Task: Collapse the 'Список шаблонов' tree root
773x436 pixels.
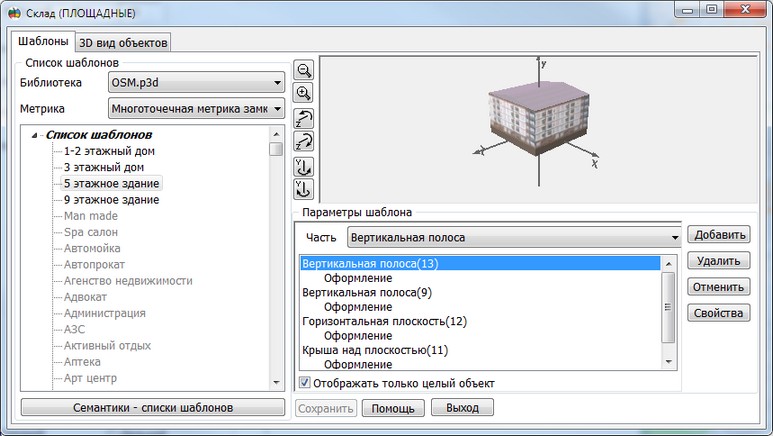Action: point(37,136)
